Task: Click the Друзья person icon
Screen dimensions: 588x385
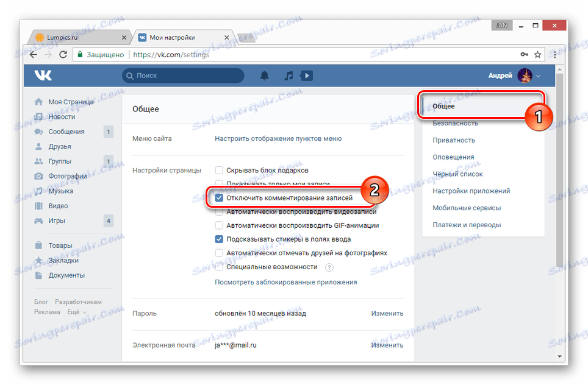Action: [38, 146]
